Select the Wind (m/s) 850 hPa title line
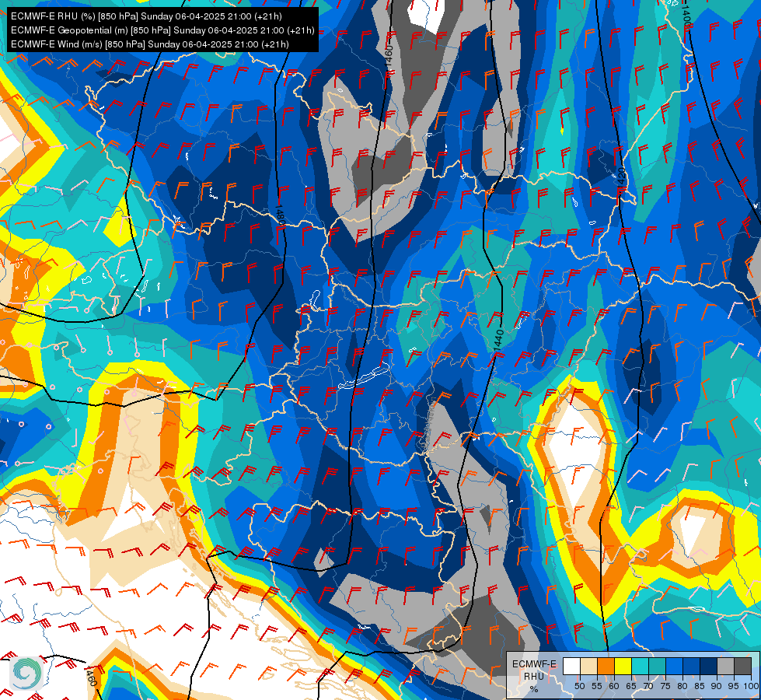The height and width of the screenshot is (700, 761). pyautogui.click(x=150, y=44)
